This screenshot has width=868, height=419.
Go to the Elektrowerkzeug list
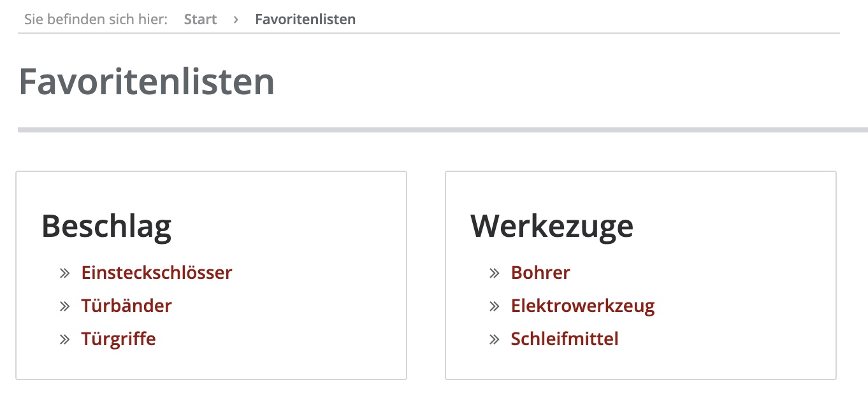[x=582, y=306]
